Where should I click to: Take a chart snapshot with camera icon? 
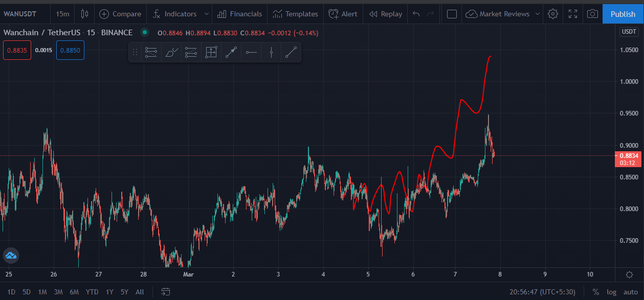pos(592,14)
